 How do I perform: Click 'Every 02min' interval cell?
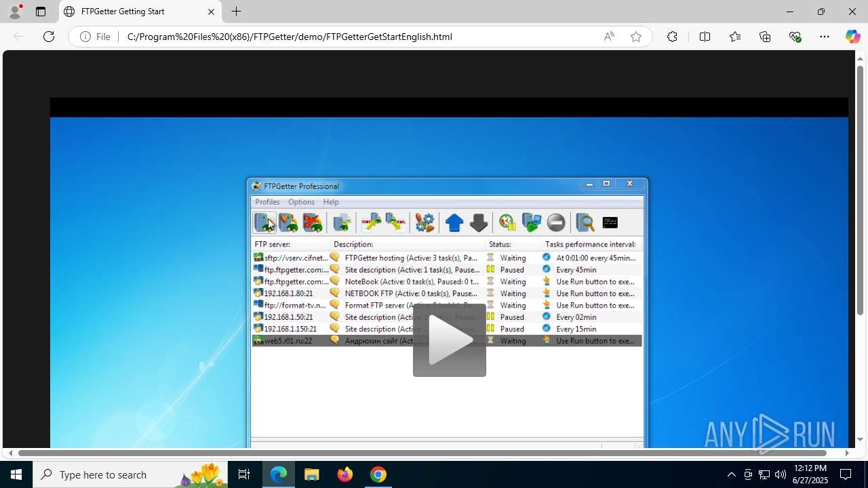[576, 317]
